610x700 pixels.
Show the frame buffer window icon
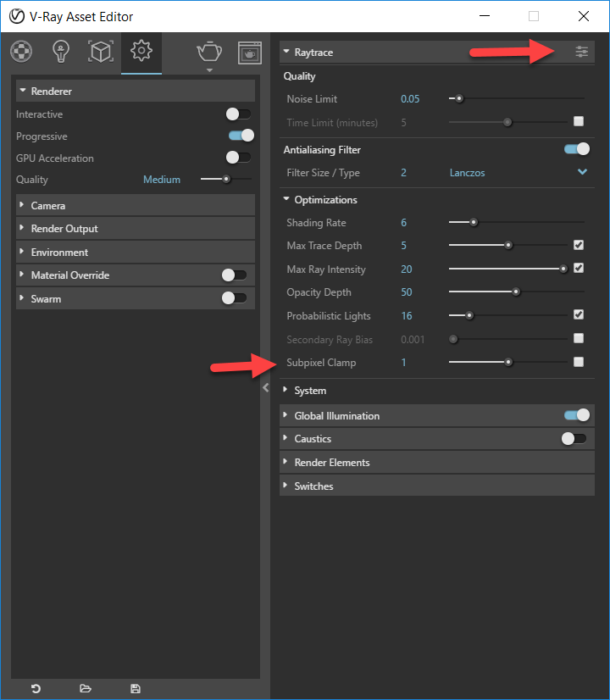click(249, 53)
